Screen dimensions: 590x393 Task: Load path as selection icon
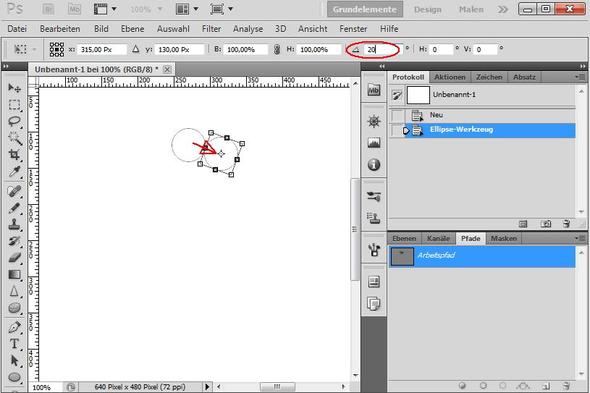coord(503,386)
